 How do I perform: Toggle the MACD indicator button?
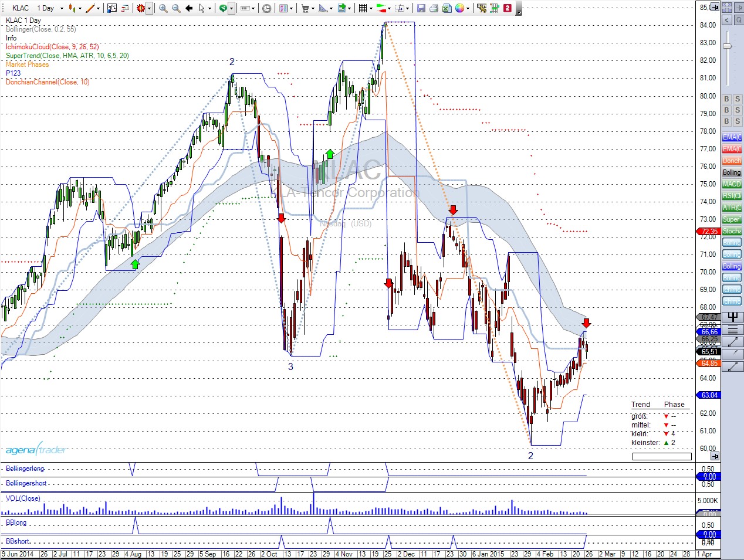tap(732, 184)
